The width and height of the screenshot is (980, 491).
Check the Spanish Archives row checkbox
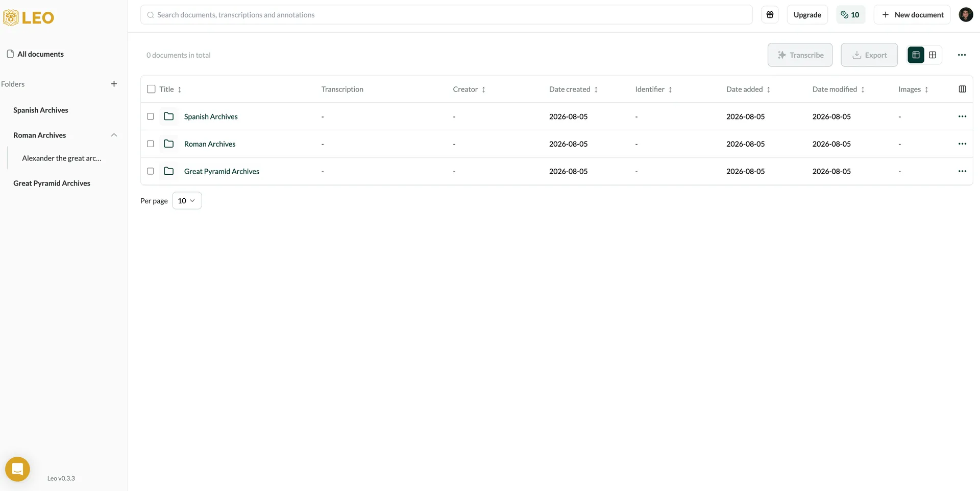[x=151, y=116]
